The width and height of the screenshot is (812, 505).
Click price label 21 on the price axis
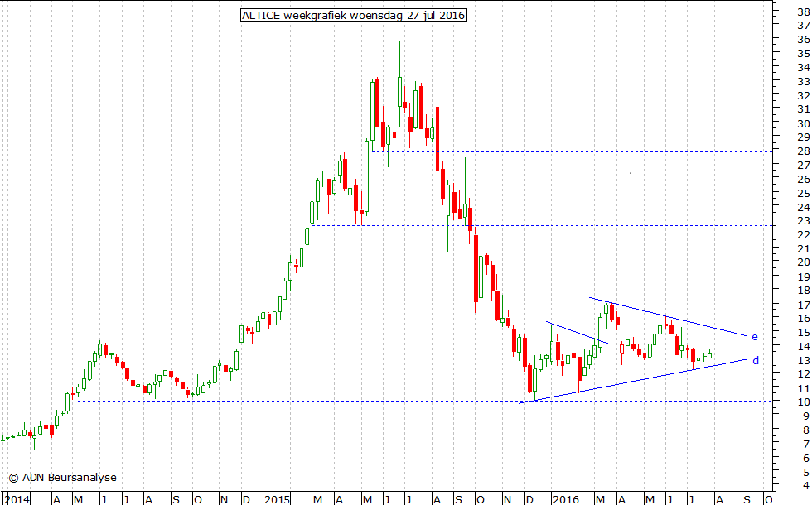804,249
